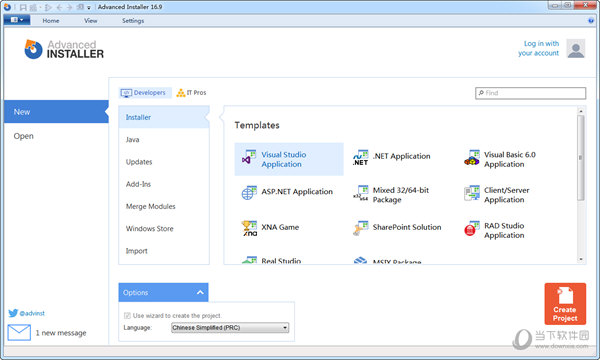This screenshot has width=600, height=360.
Task: Select the Visual Studio Application label
Action: click(x=284, y=160)
